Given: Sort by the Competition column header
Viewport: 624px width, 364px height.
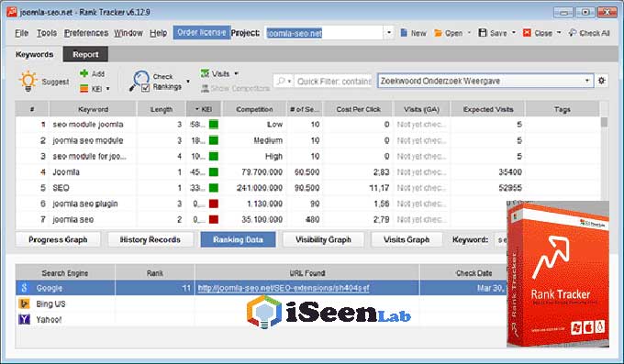Looking at the screenshot, I should (x=254, y=109).
